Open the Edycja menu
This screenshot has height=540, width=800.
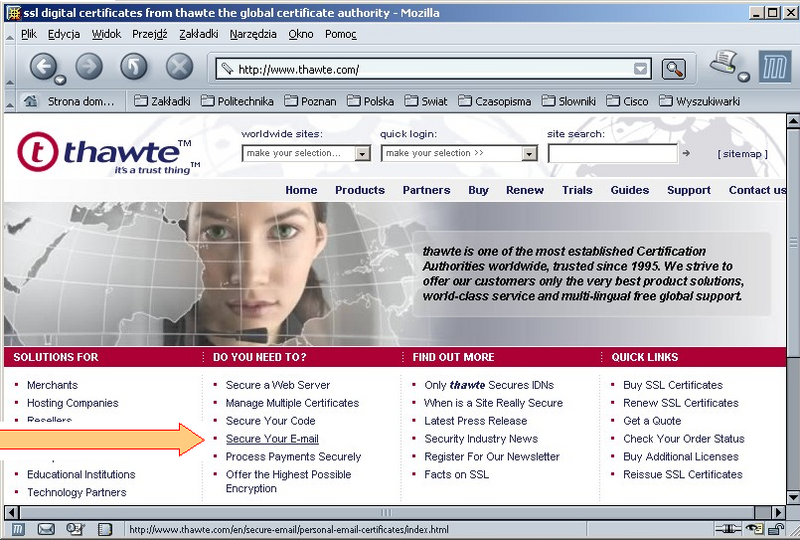coord(64,34)
